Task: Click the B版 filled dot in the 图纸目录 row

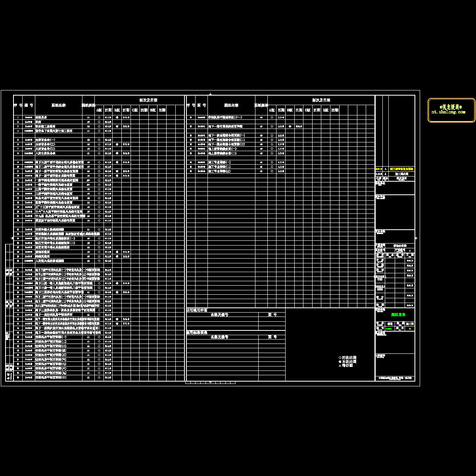Action: click(x=117, y=117)
